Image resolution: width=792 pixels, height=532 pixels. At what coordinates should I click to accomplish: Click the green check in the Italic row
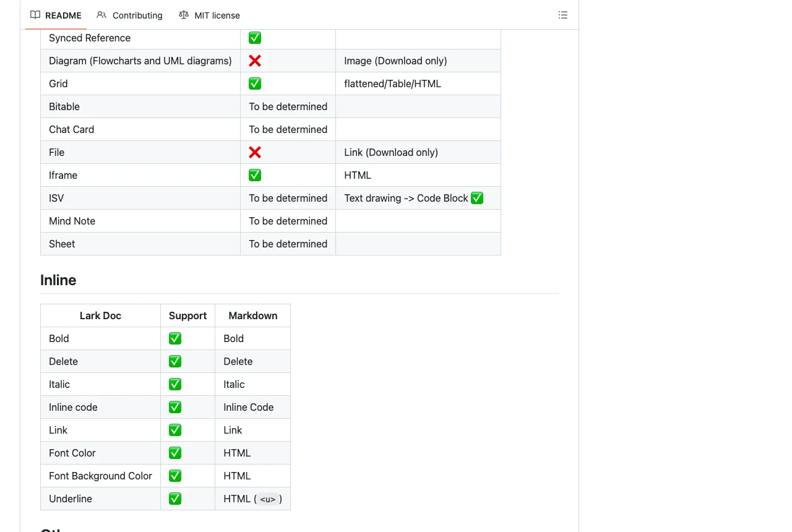coord(175,384)
